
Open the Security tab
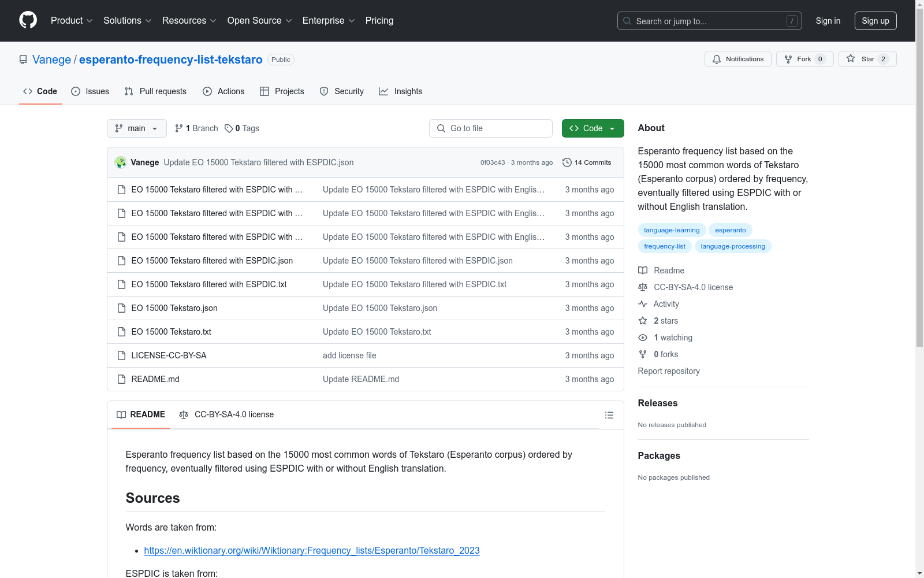342,91
